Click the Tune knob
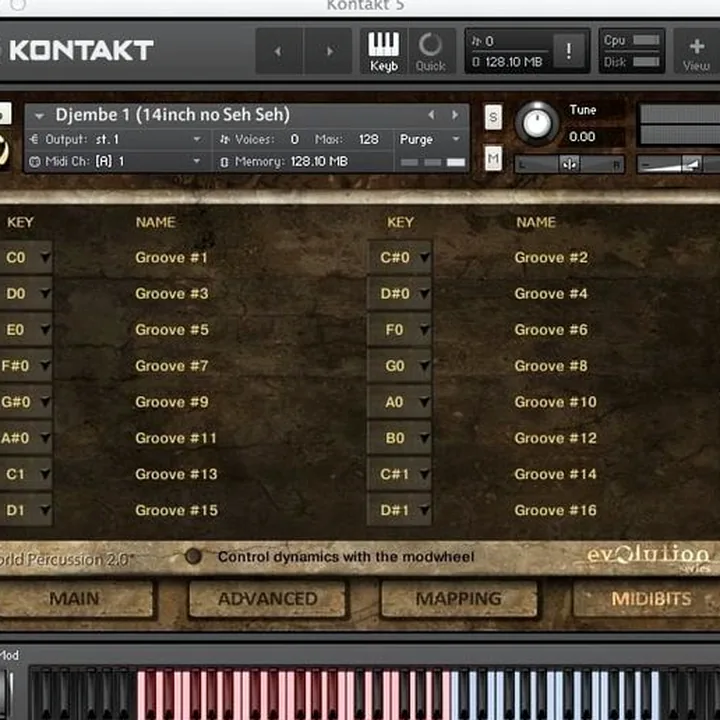 (536, 123)
